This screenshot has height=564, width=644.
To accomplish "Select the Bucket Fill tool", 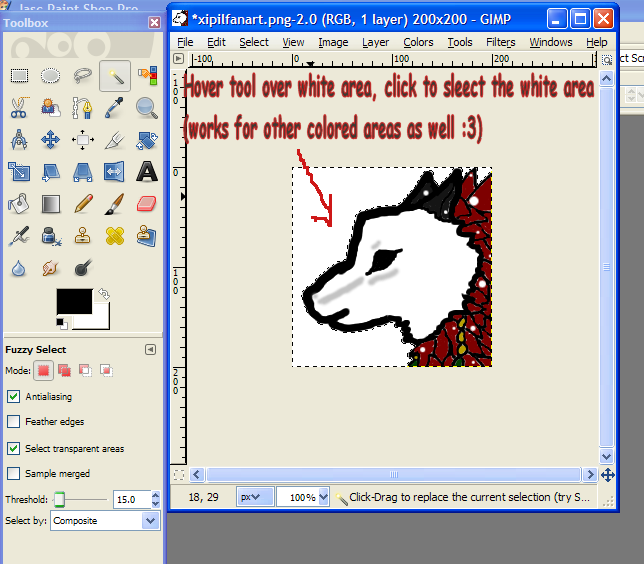I will tap(19, 204).
